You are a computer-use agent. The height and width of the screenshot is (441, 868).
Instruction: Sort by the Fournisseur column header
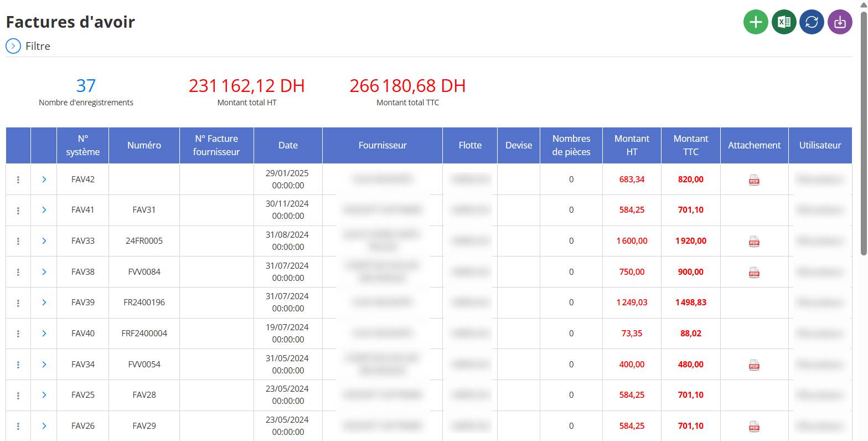coord(383,145)
